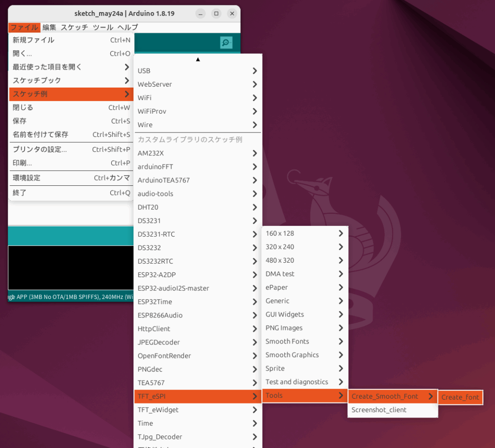Image resolution: width=495 pixels, height=448 pixels.
Task: Open the Smooth Fonts examples
Action: [305, 342]
